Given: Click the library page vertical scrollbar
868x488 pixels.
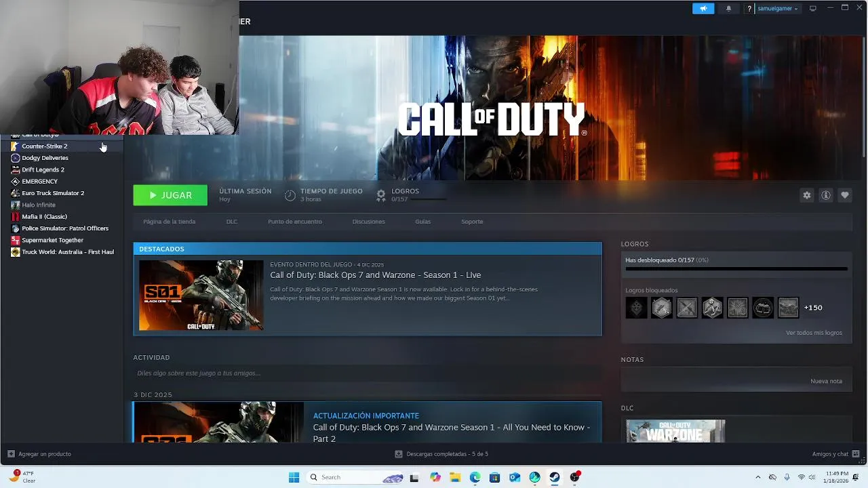Looking at the screenshot, I should [864, 98].
